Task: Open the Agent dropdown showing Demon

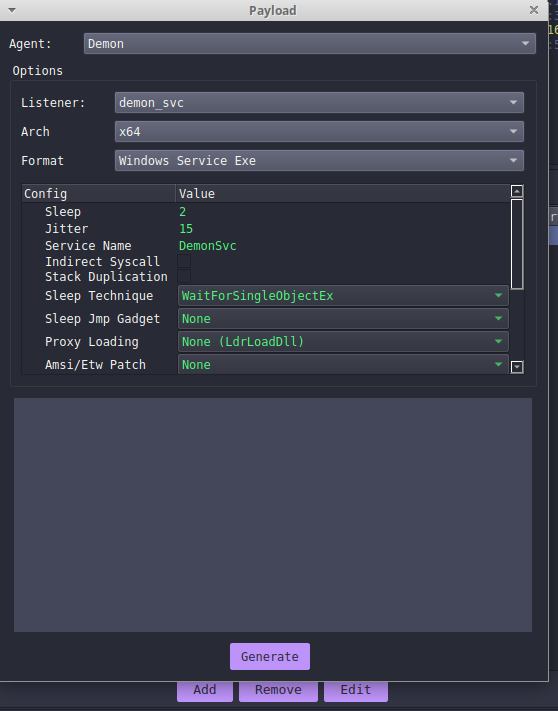Action: click(310, 44)
